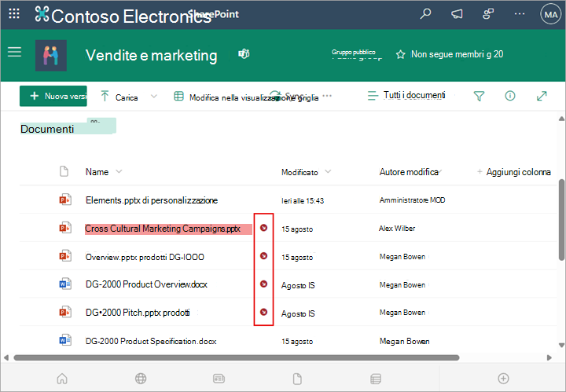Click the file type column header icon
Image resolution: width=566 pixels, height=392 pixels.
pyautogui.click(x=64, y=171)
